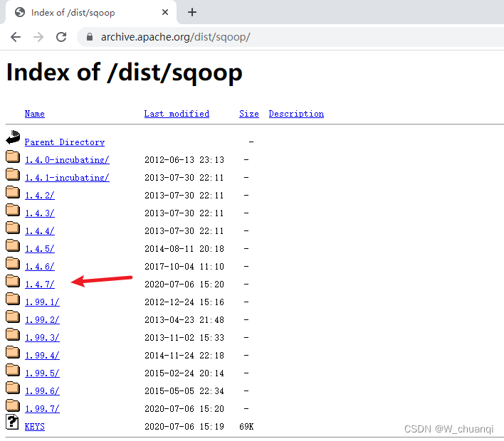Screen dimensions: 504x441
Task: Open the Parent Directory link
Action: point(65,142)
